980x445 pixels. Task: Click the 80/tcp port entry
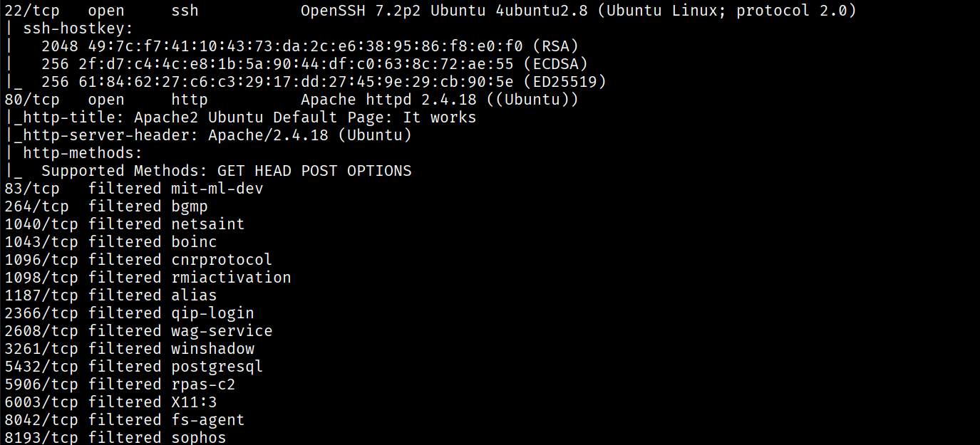[32, 100]
